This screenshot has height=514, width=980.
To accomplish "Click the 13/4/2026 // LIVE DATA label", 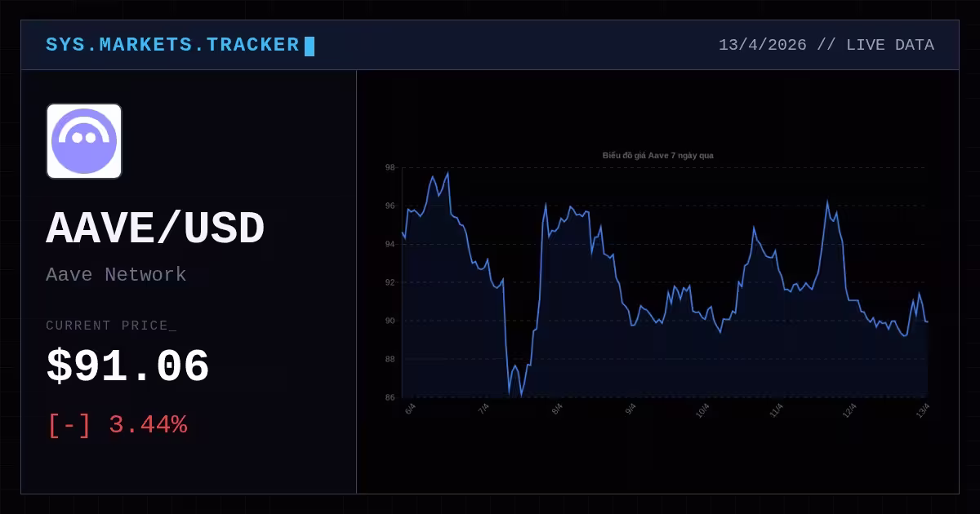I will (x=826, y=45).
